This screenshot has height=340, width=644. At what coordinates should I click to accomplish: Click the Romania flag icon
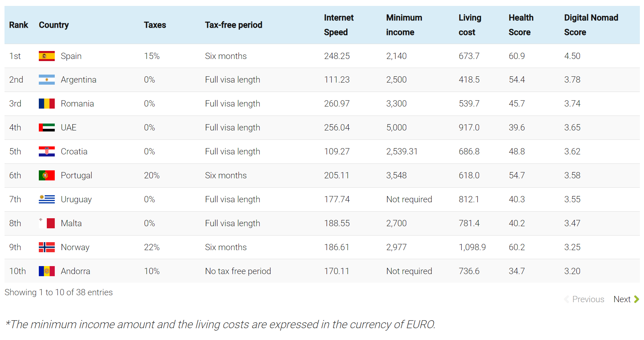point(46,104)
